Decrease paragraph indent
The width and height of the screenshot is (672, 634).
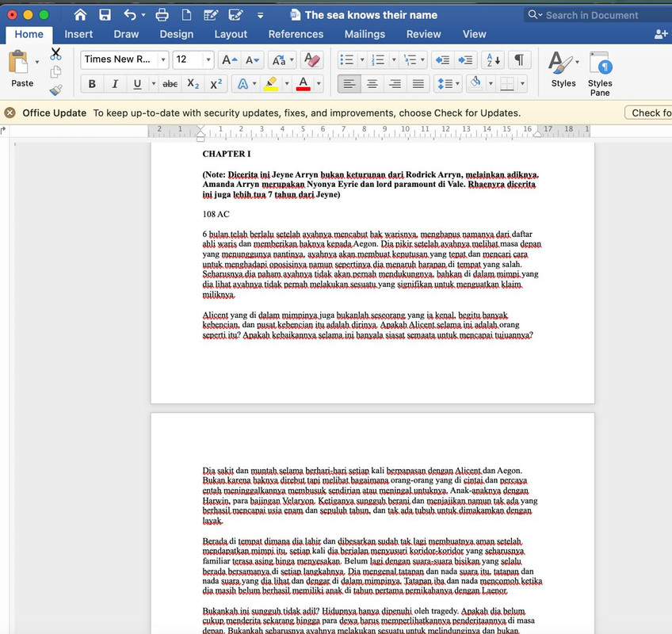click(x=442, y=60)
